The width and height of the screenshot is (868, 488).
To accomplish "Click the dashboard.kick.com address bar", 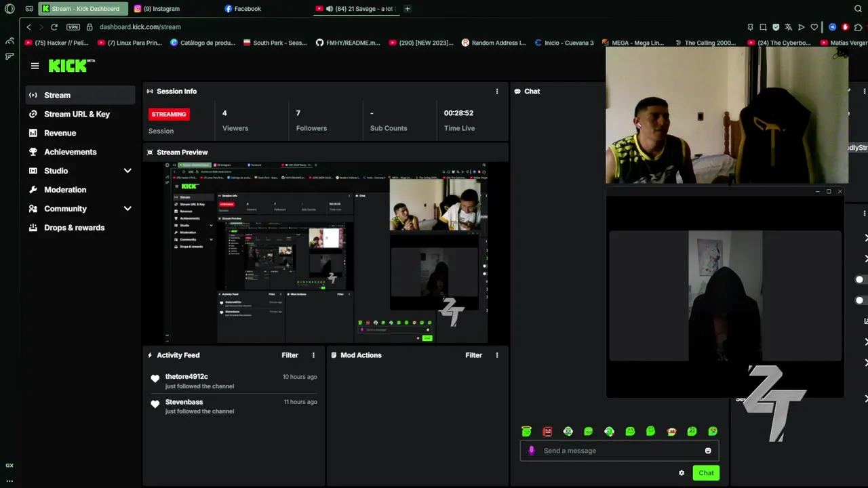I will tap(140, 27).
